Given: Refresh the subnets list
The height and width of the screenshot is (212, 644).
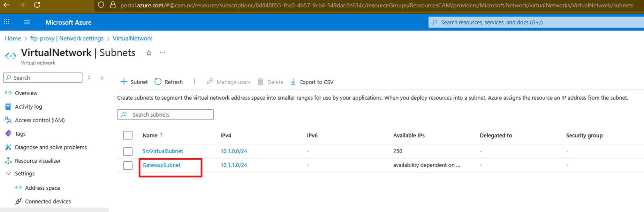Looking at the screenshot, I should coord(169,82).
